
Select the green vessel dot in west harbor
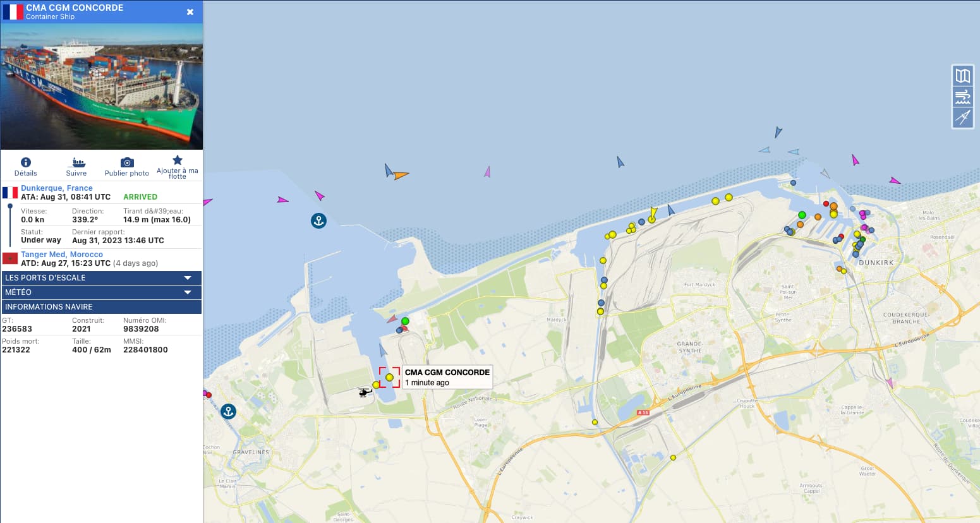pos(405,322)
